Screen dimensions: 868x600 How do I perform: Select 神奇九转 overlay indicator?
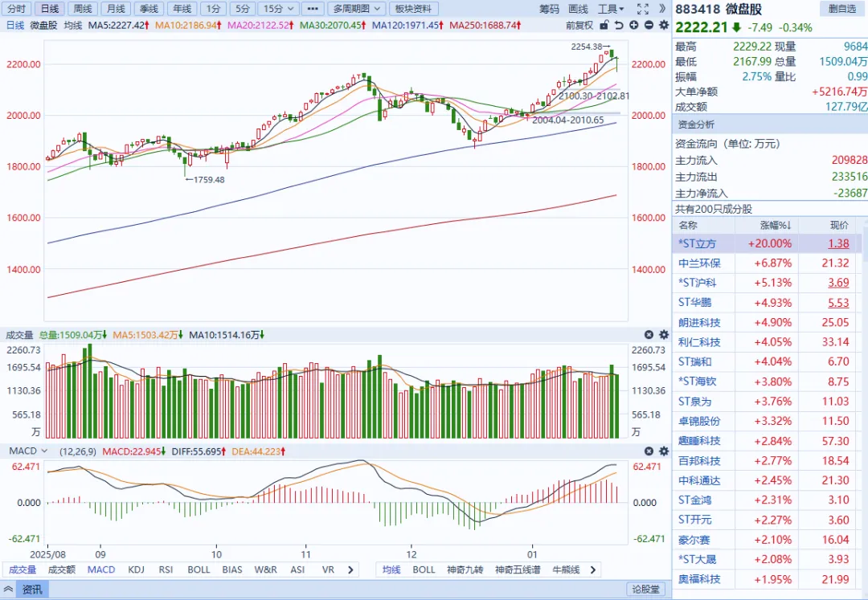[465, 569]
